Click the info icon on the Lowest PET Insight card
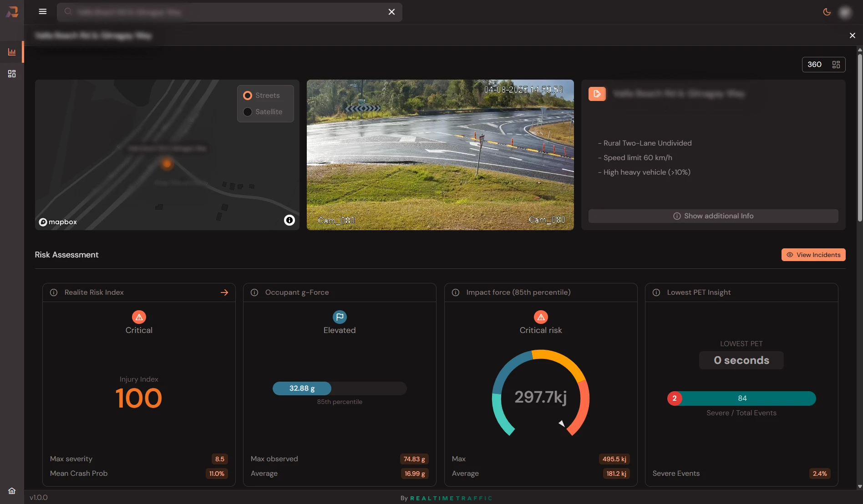This screenshot has height=504, width=863. [656, 292]
